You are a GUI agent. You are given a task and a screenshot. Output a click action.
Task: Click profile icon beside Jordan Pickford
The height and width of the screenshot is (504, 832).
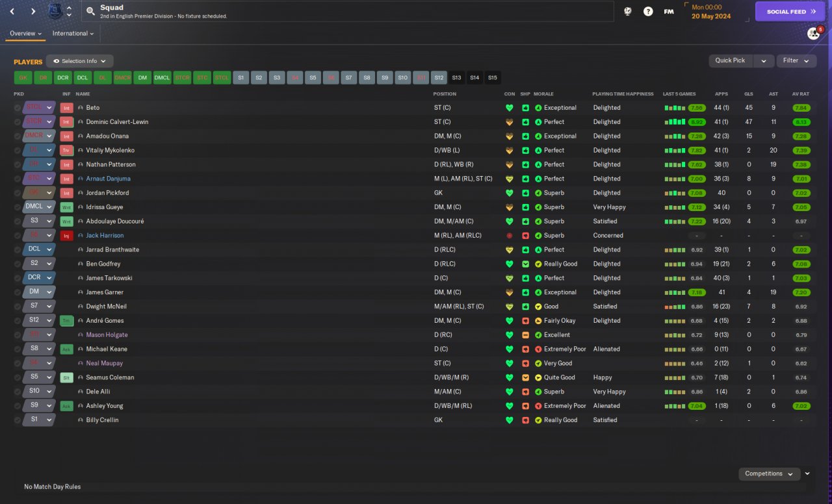[x=81, y=193]
